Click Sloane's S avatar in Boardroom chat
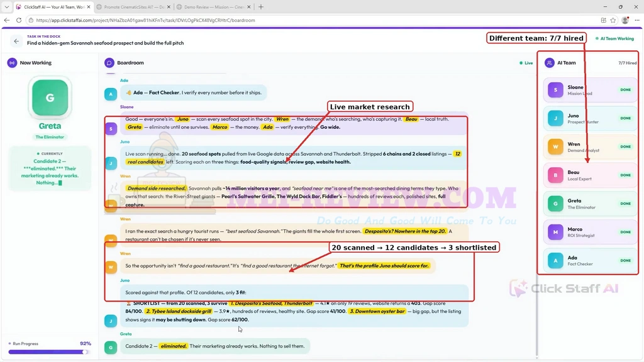This screenshot has height=362, width=644. click(x=111, y=128)
